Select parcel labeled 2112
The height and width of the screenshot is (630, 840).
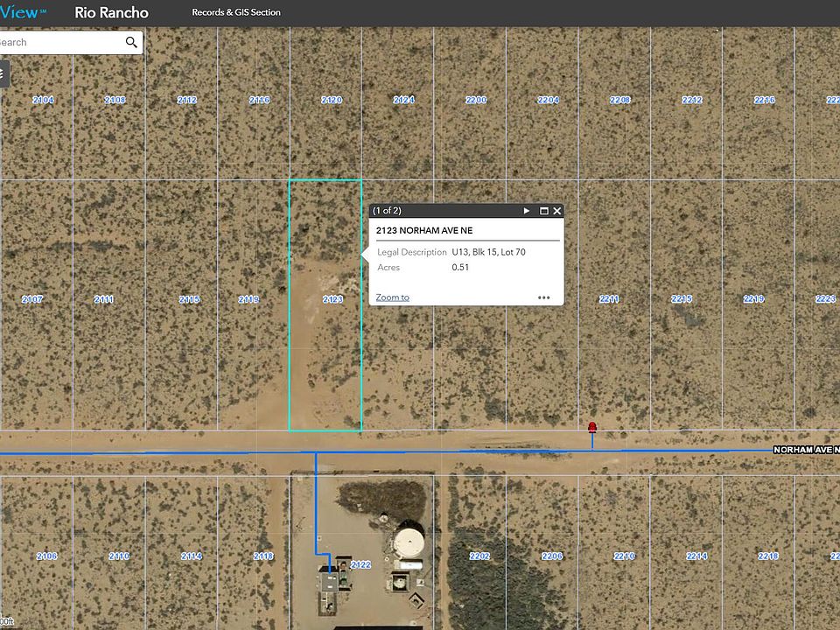click(x=187, y=100)
